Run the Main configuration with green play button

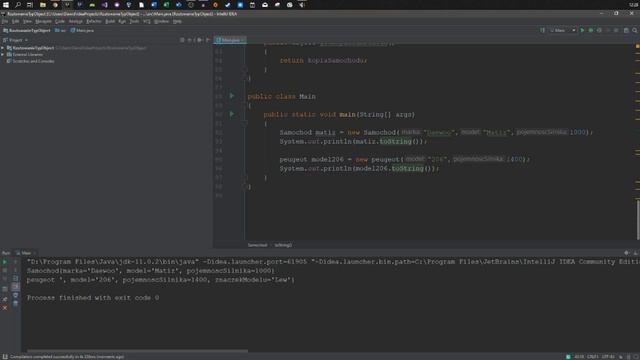pos(582,31)
